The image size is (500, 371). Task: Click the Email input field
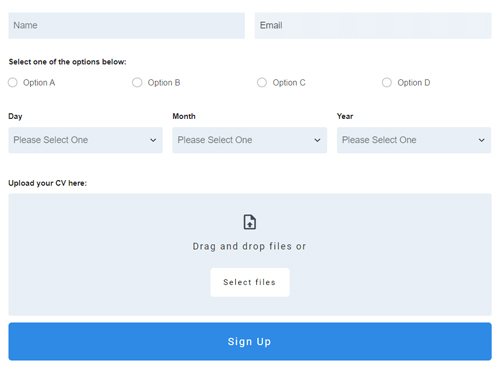pyautogui.click(x=373, y=26)
